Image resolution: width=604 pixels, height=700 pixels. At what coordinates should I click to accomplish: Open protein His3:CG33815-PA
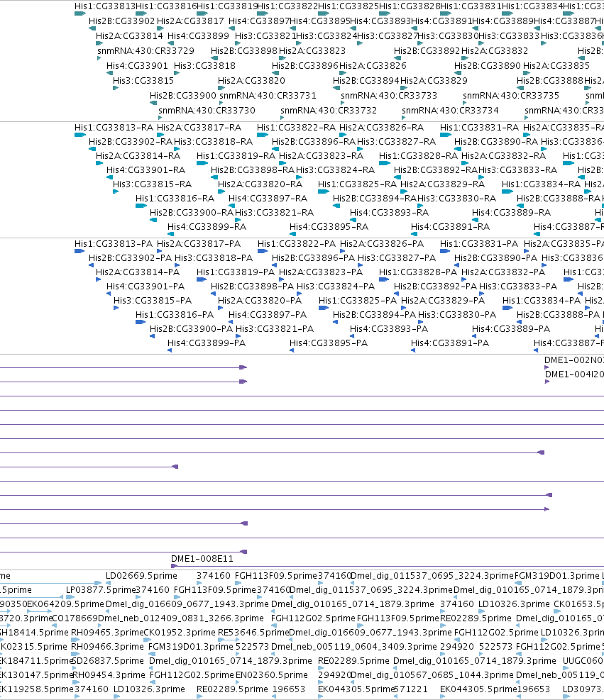[x=153, y=301]
